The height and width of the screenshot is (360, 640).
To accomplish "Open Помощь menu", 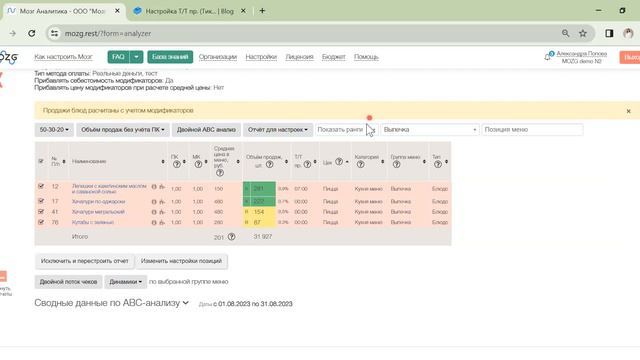I will 366,57.
